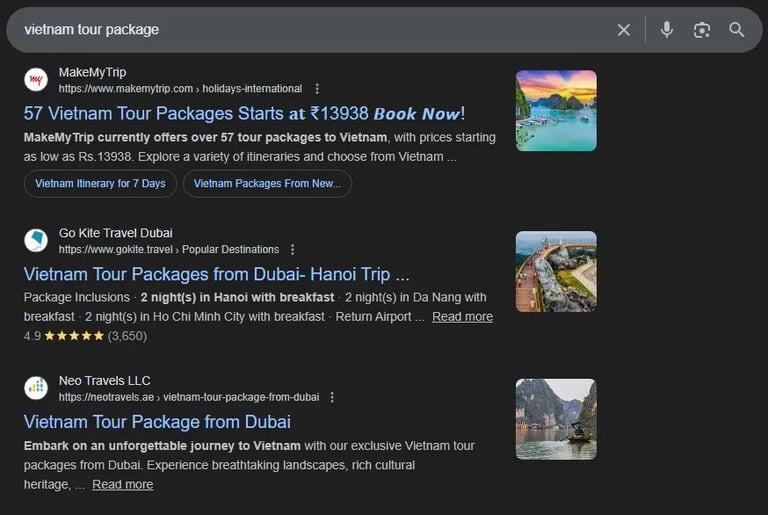
Task: Open the Vietnam Tour Package from Dubai link
Action: click(157, 421)
